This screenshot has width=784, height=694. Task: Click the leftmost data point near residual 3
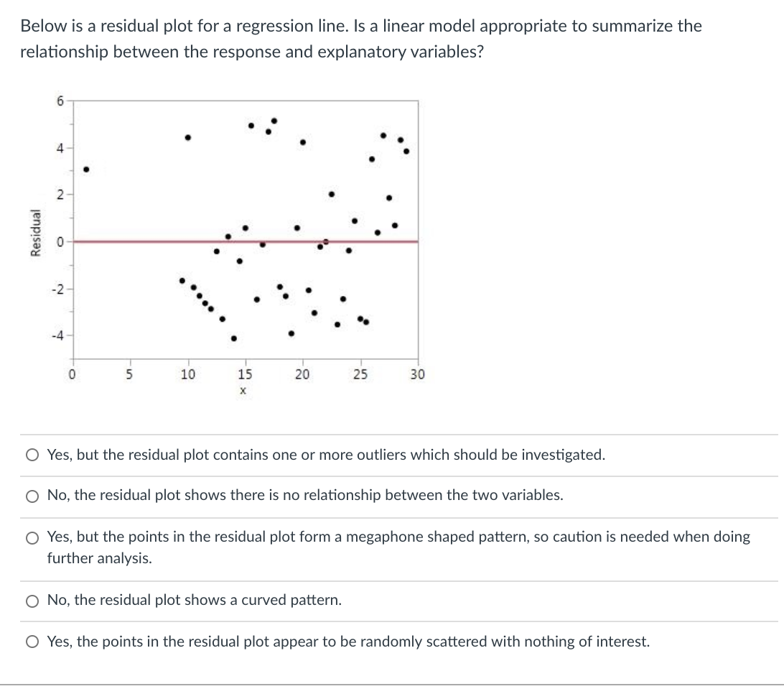[x=86, y=170]
